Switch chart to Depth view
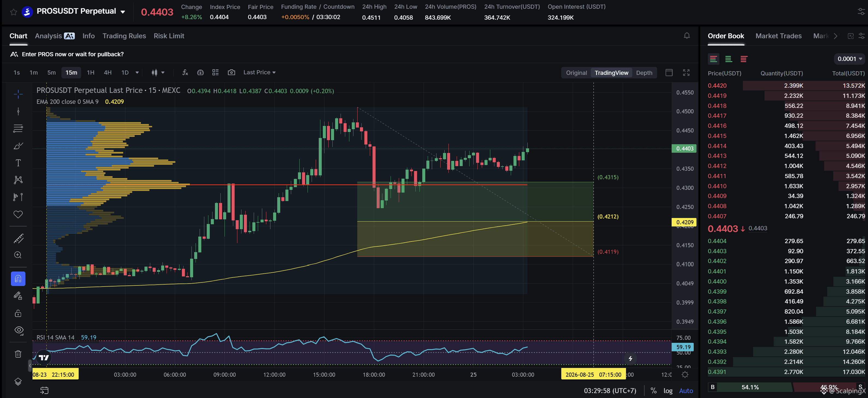This screenshot has height=398, width=868. [644, 73]
